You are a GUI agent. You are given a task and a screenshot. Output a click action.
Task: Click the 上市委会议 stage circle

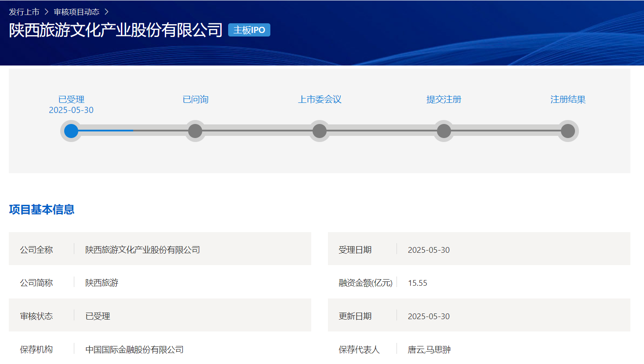coord(320,131)
